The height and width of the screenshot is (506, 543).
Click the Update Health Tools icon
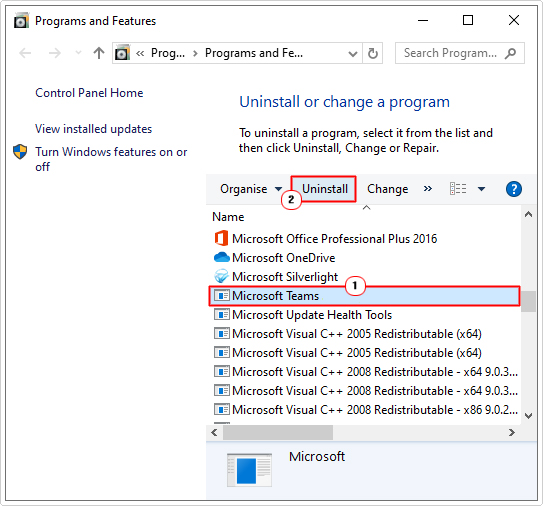(x=222, y=314)
